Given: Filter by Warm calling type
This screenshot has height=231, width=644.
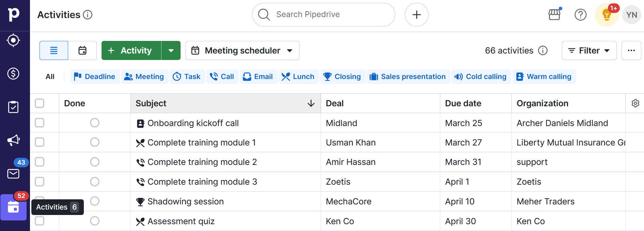Looking at the screenshot, I should tap(544, 77).
